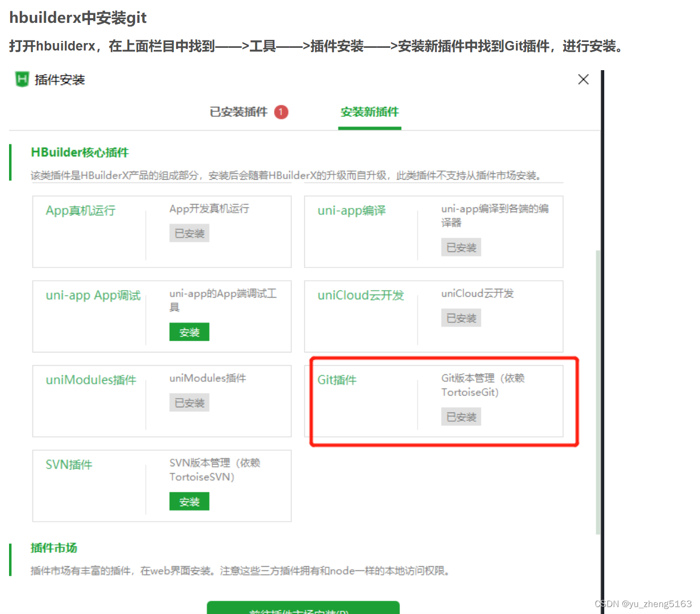Select the SVN插件 plugin title

click(x=69, y=464)
